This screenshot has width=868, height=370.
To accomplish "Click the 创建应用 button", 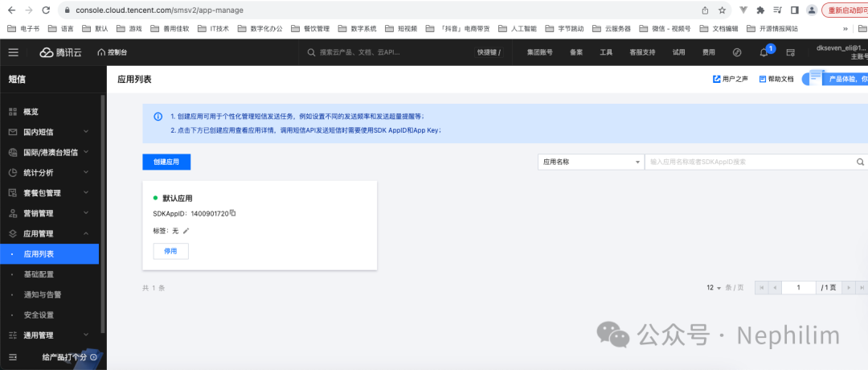I will coord(166,162).
